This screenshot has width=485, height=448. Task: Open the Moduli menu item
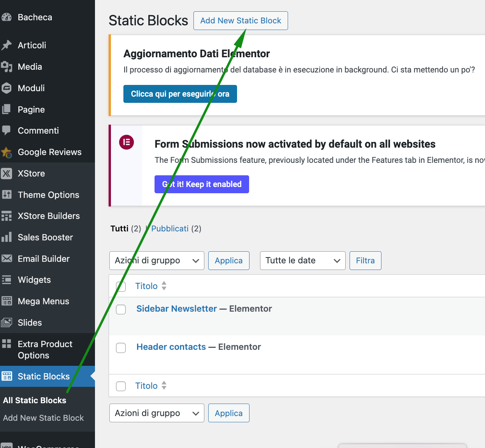(32, 88)
